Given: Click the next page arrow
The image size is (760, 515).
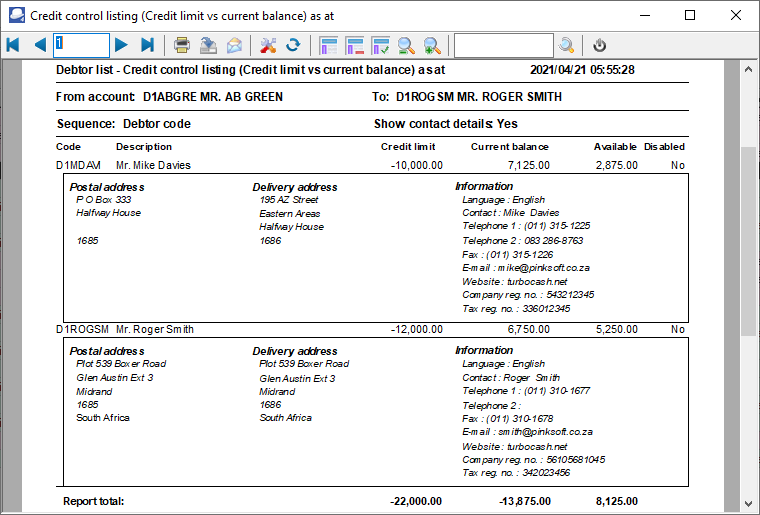Looking at the screenshot, I should pyautogui.click(x=121, y=45).
